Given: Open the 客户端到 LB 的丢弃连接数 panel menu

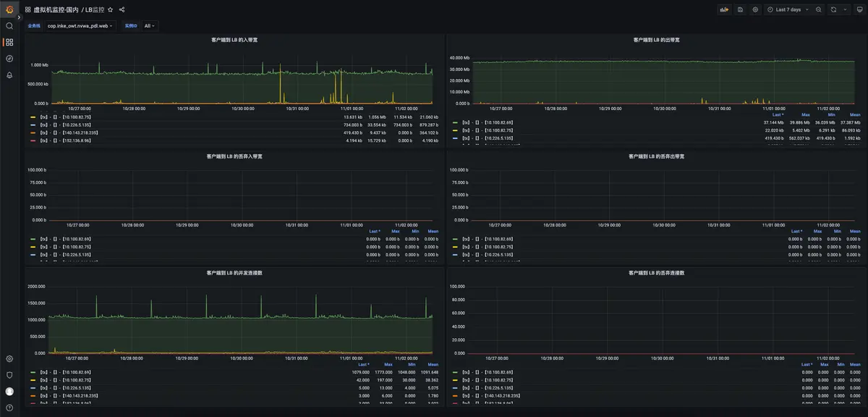Looking at the screenshot, I should (658, 273).
